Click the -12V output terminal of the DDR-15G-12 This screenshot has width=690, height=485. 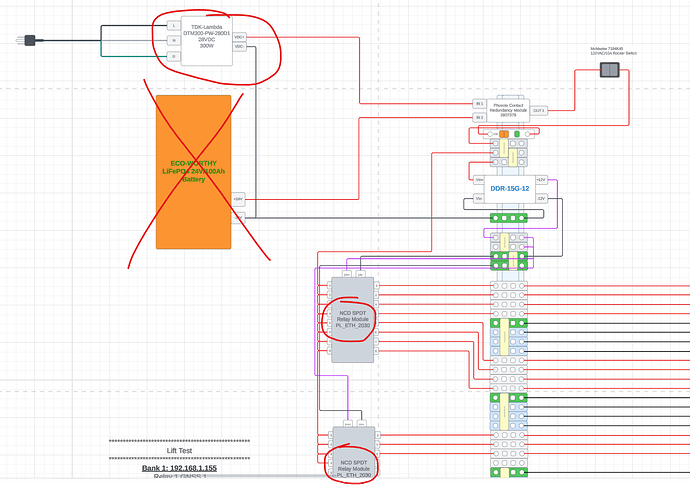[x=541, y=198]
